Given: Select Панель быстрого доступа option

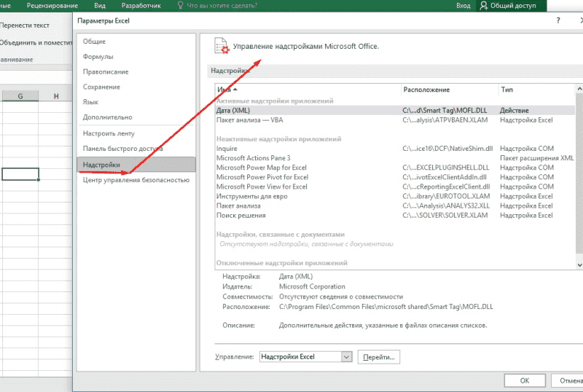Looking at the screenshot, I should click(136, 149).
